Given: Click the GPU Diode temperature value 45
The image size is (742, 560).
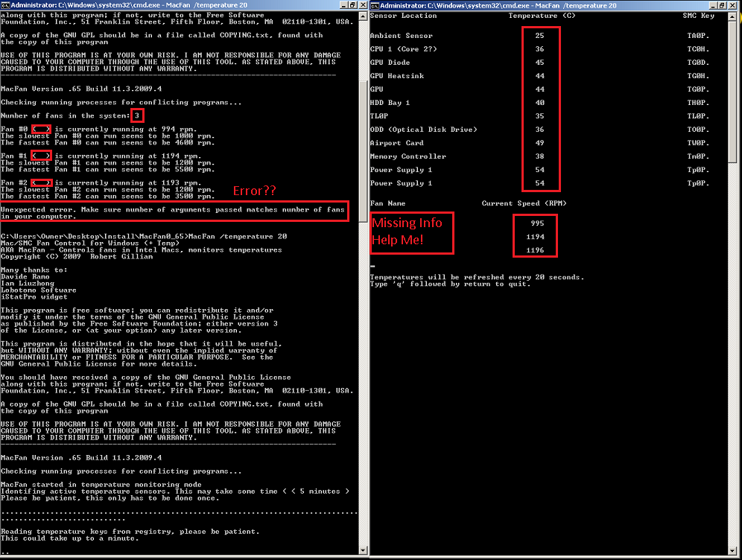Looking at the screenshot, I should (539, 63).
